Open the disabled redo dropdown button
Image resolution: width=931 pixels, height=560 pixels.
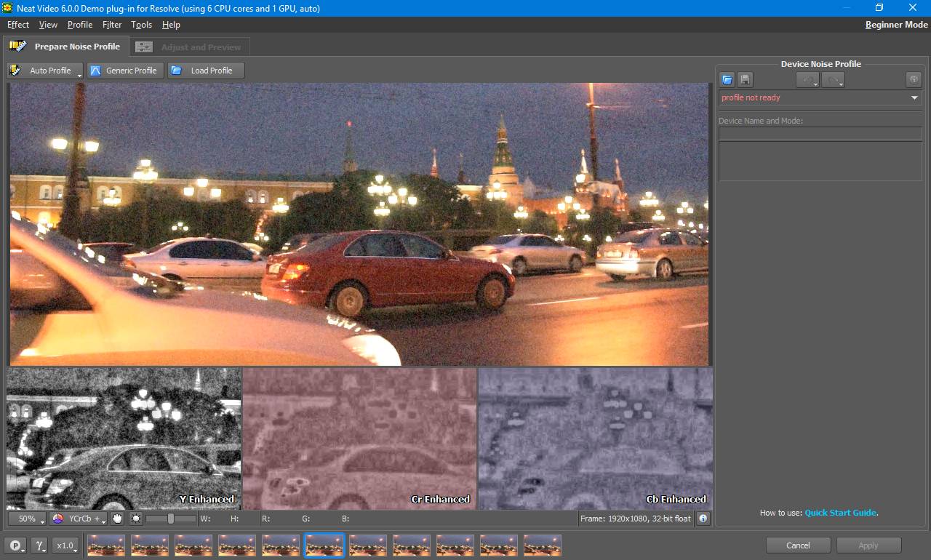[x=833, y=80]
